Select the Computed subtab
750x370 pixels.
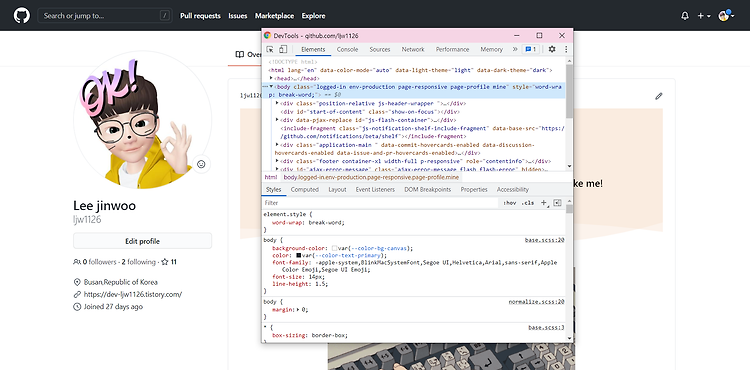click(305, 189)
